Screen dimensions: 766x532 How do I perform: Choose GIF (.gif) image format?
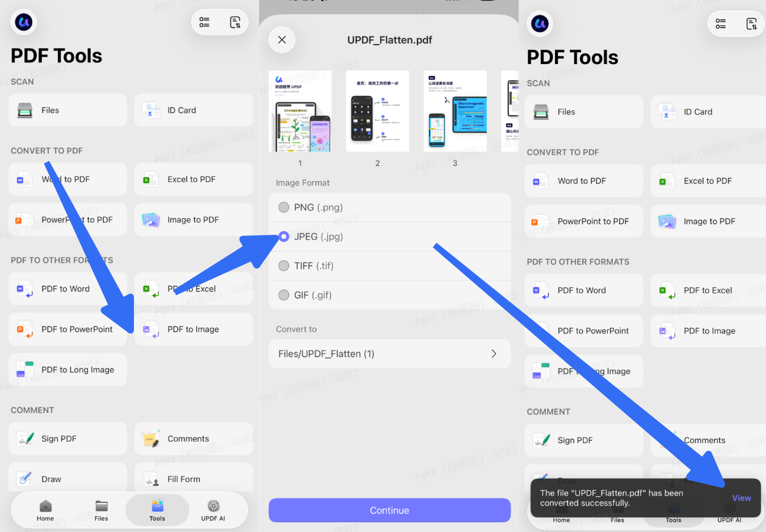point(390,295)
